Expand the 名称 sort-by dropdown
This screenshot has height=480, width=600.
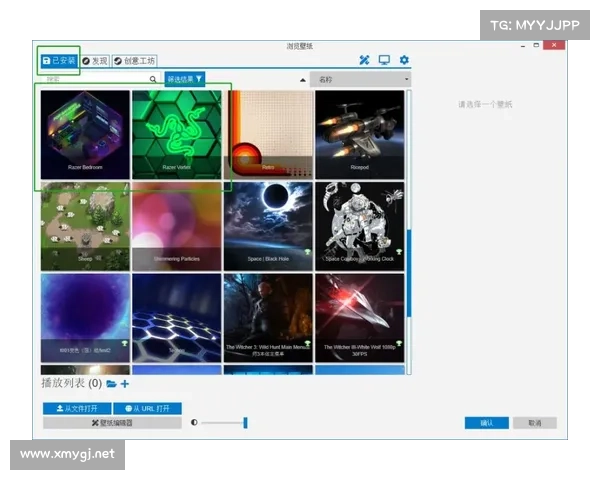pyautogui.click(x=360, y=80)
